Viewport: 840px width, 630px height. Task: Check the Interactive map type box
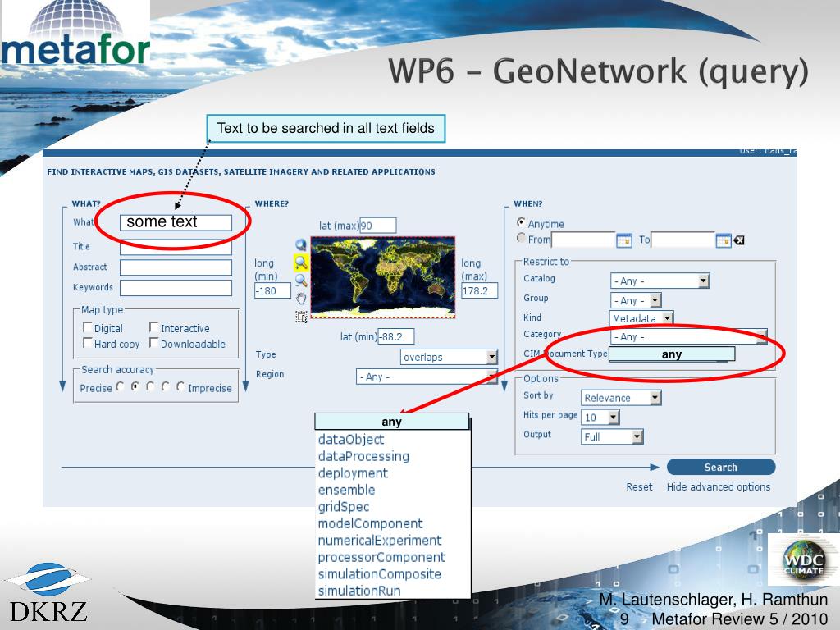coord(153,326)
